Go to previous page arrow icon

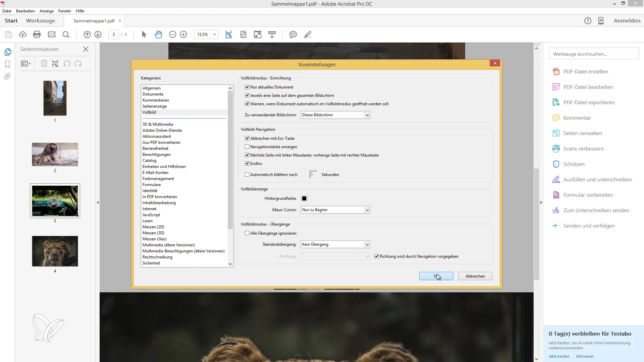(x=87, y=35)
